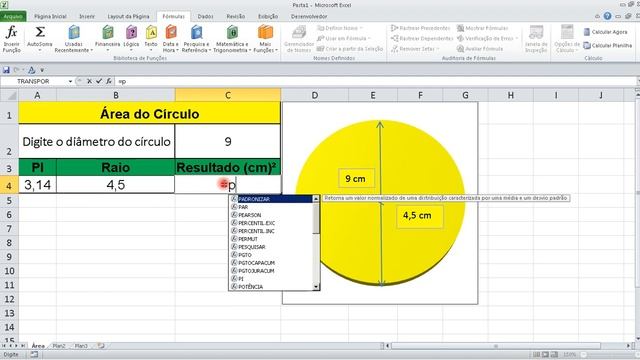Switch to Revisão tab
The width and height of the screenshot is (640, 360).
pos(236,17)
